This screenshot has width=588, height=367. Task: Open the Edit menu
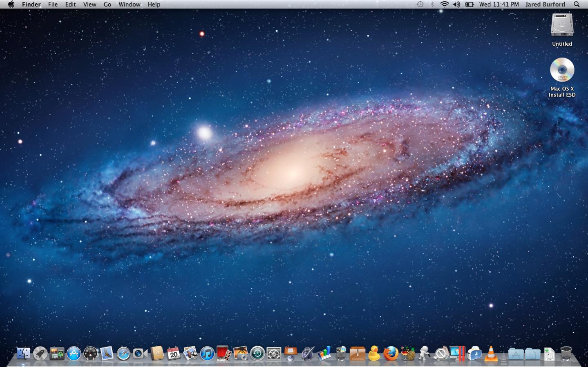[x=70, y=4]
